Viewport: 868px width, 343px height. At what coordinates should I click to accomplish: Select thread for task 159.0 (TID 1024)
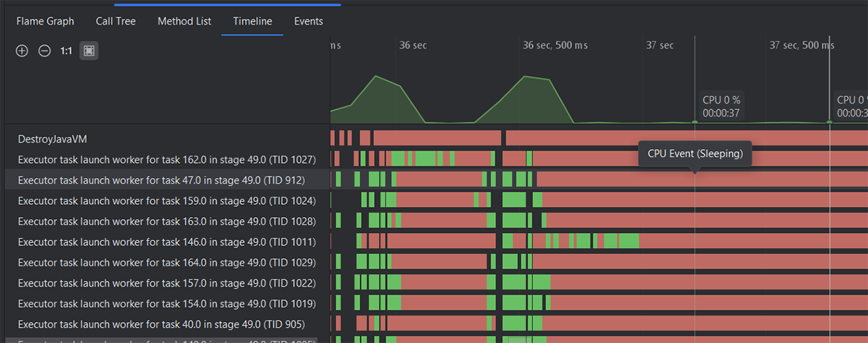point(166,200)
